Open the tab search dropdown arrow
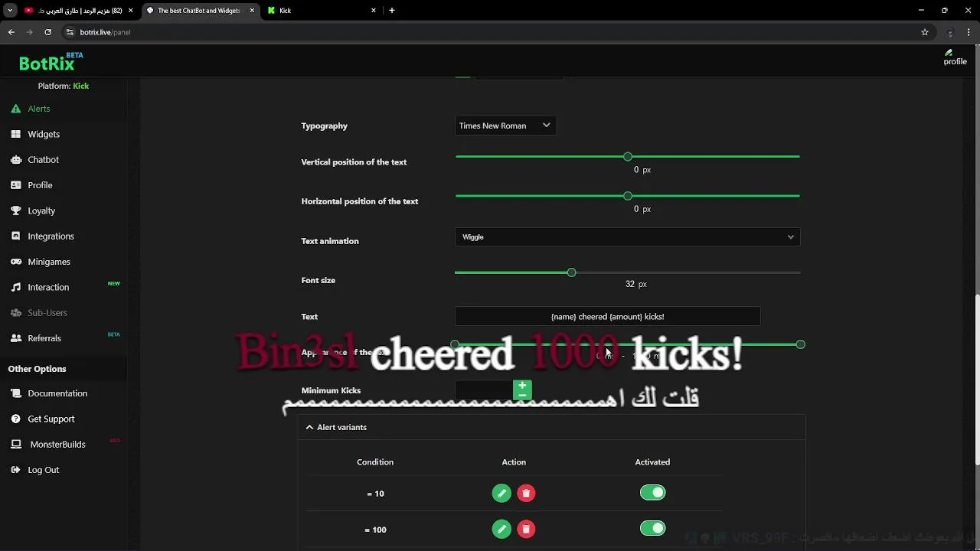This screenshot has width=980, height=551. pyautogui.click(x=10, y=11)
